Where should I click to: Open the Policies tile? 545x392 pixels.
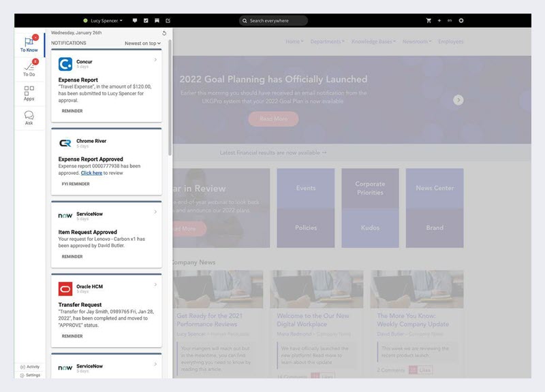click(306, 228)
